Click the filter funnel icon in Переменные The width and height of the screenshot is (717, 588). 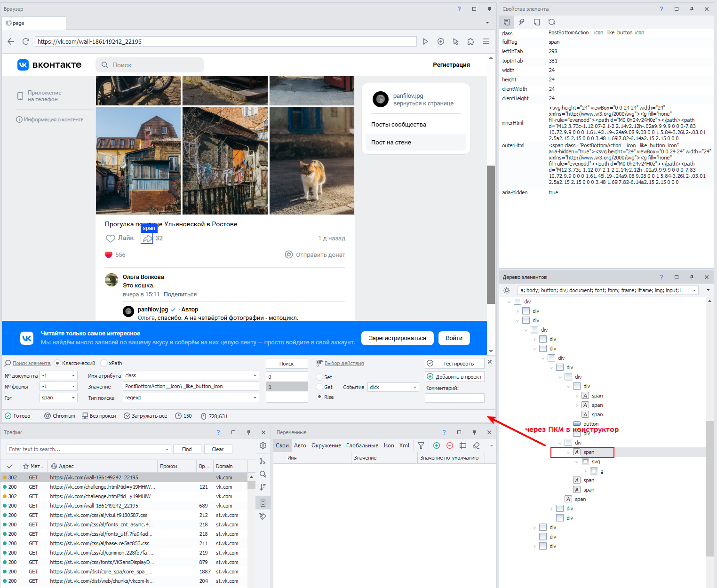[421, 445]
